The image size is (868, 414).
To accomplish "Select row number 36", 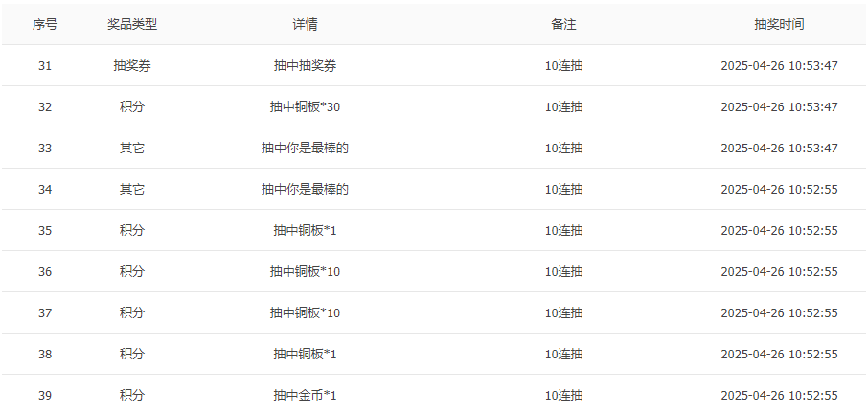I will (45, 272).
